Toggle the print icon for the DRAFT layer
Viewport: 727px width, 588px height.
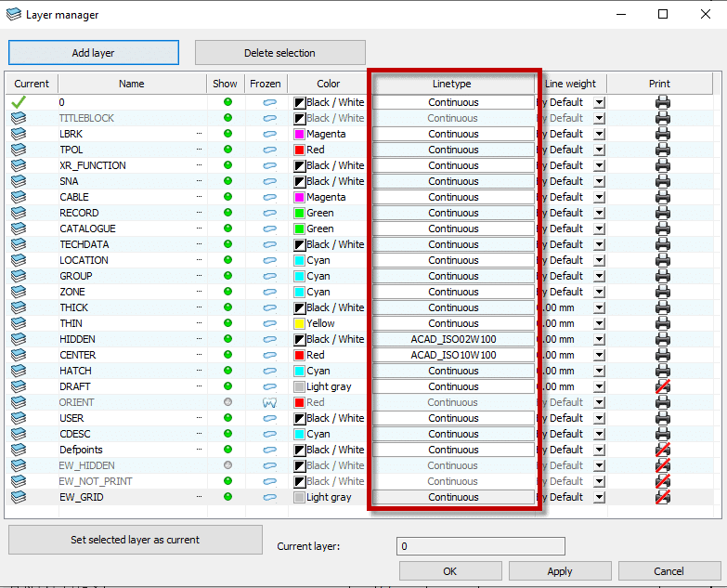pos(663,386)
